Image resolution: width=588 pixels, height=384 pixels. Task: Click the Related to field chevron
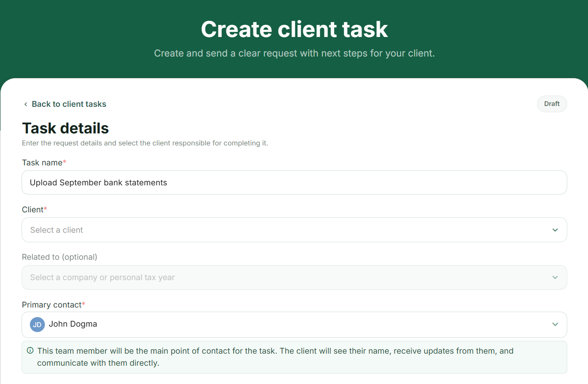(x=555, y=277)
